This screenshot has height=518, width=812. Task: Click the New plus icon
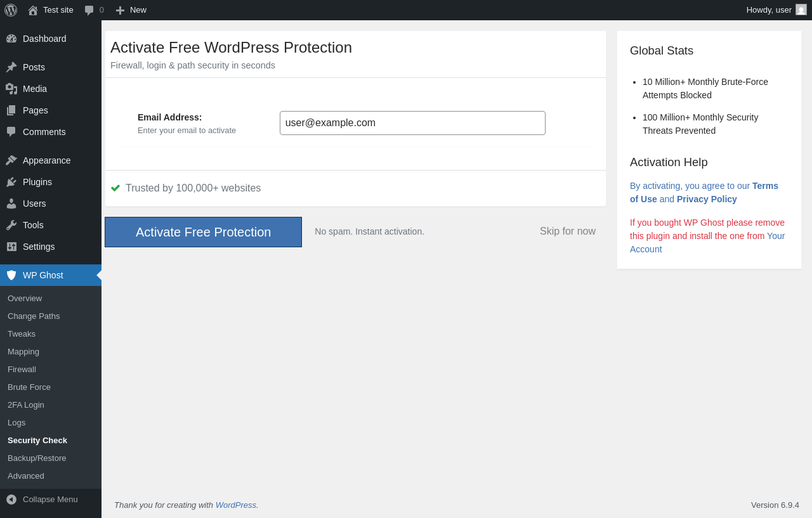click(120, 10)
